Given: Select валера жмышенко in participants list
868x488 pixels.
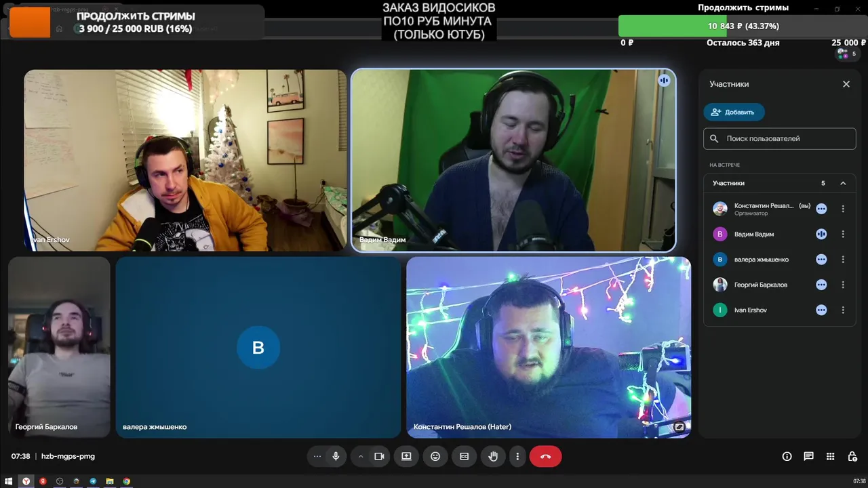Looking at the screenshot, I should (x=780, y=260).
